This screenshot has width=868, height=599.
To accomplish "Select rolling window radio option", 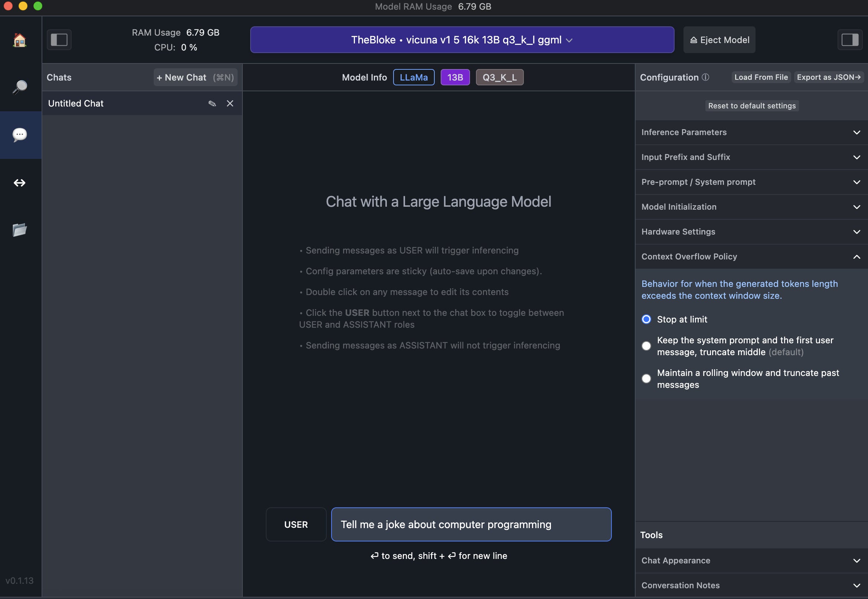I will [646, 379].
